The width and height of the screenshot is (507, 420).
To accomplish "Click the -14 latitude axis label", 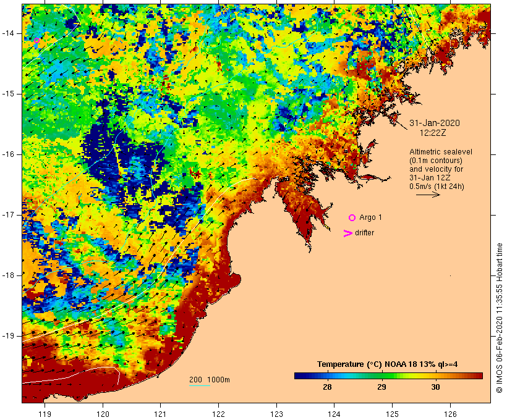I will pyautogui.click(x=8, y=33).
